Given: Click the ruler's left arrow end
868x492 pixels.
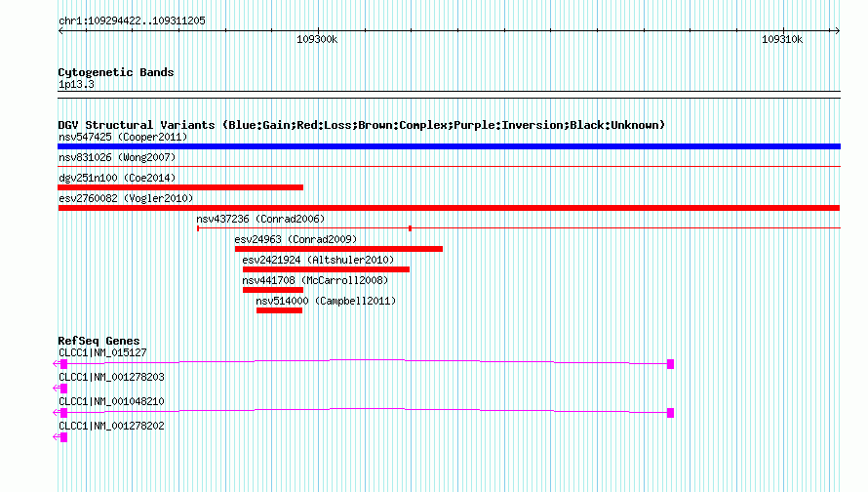Looking at the screenshot, I should (x=60, y=30).
